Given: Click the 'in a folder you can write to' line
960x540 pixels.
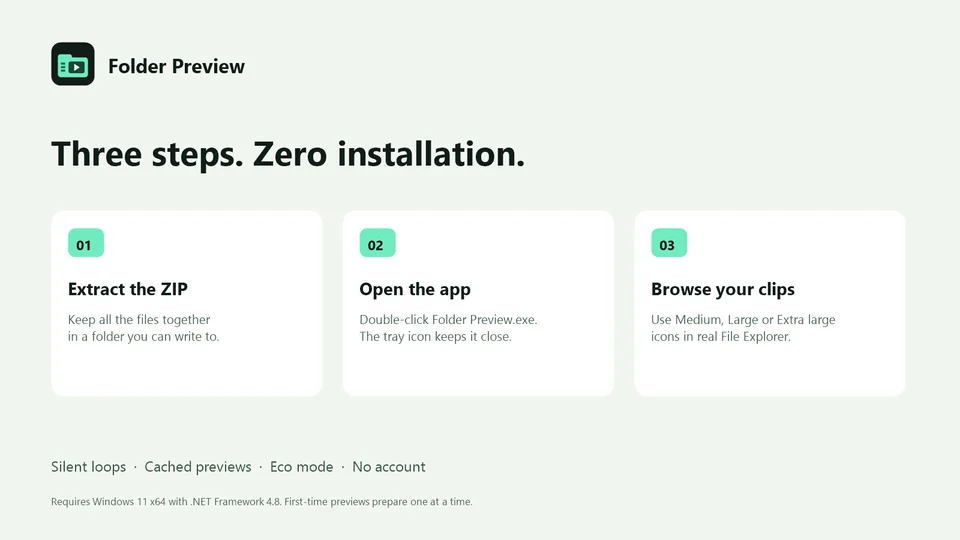Looking at the screenshot, I should pyautogui.click(x=143, y=336).
